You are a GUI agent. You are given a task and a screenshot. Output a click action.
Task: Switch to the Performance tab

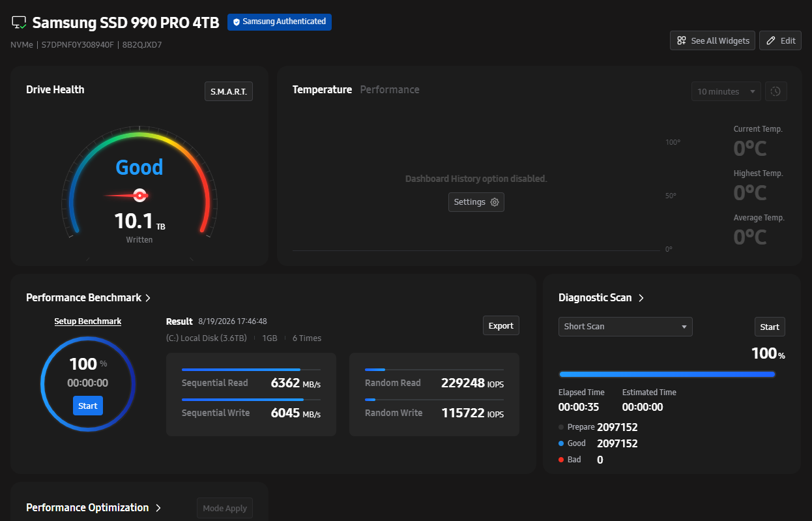click(390, 90)
